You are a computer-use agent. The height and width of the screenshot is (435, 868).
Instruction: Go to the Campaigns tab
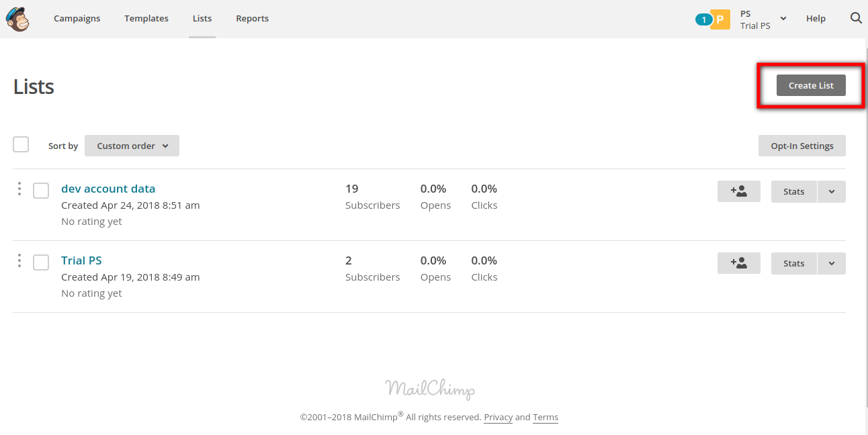point(77,19)
